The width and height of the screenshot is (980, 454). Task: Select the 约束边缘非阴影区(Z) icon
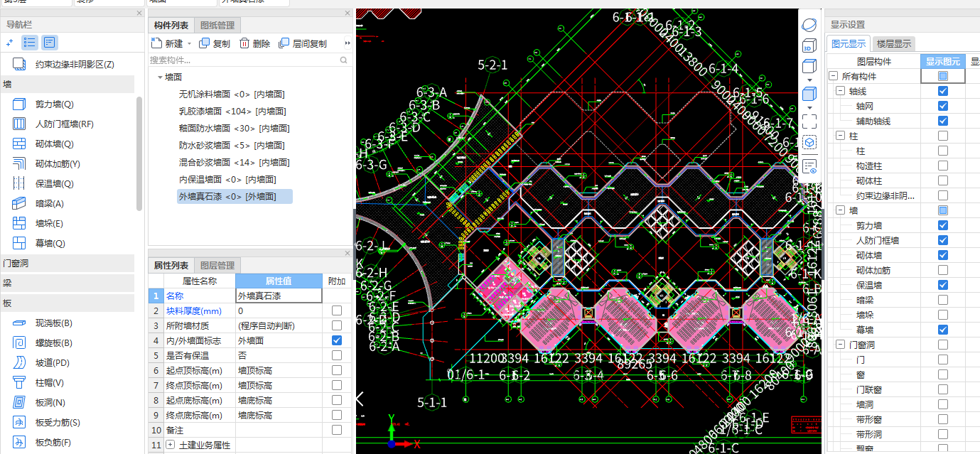coord(19,65)
